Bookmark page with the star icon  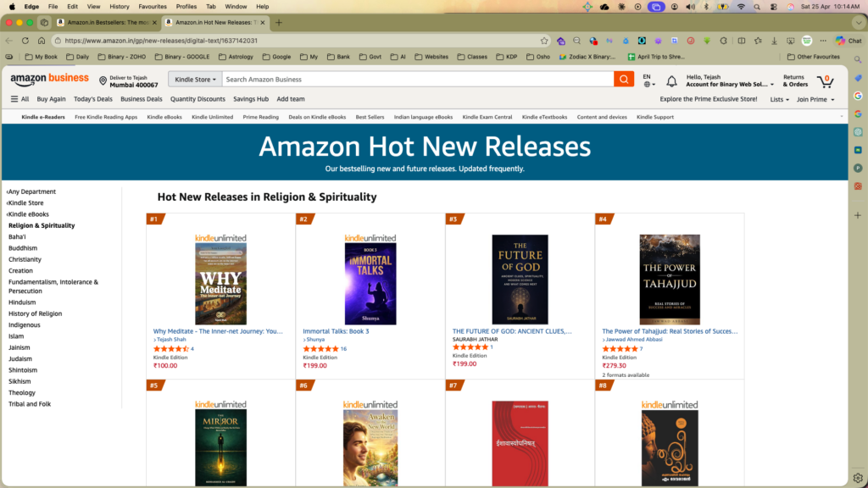click(x=544, y=40)
